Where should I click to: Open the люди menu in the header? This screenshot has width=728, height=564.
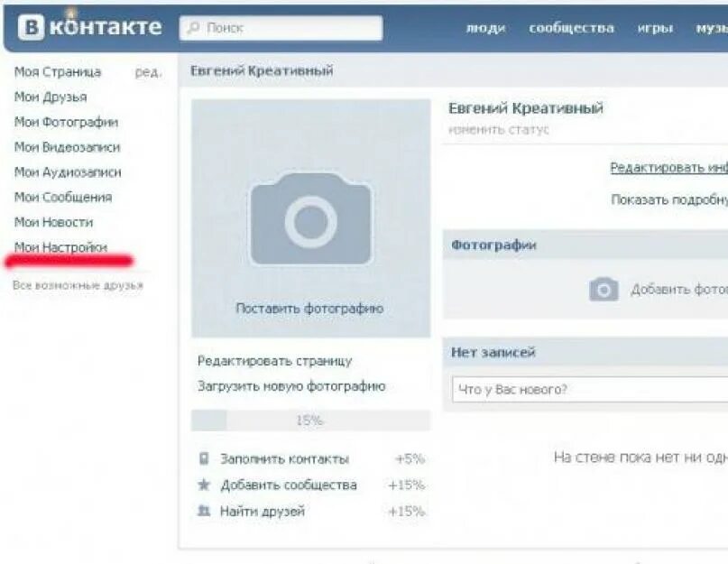[485, 28]
